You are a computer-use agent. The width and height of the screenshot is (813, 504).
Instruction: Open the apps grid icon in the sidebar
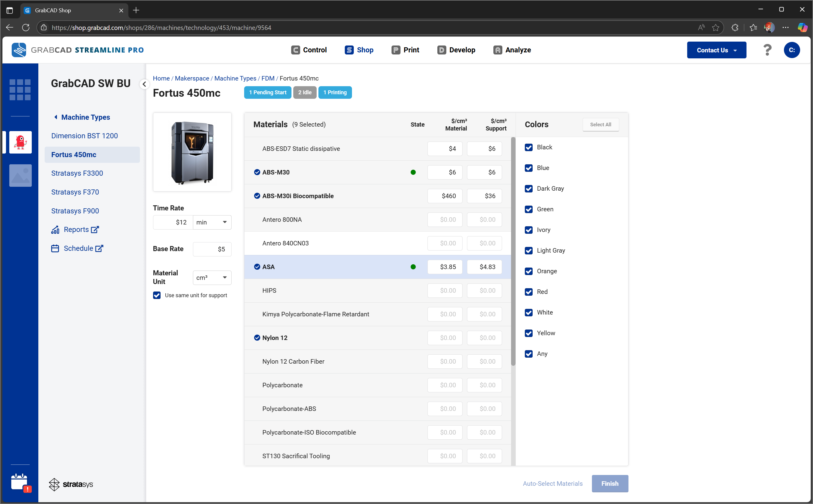[x=20, y=90]
